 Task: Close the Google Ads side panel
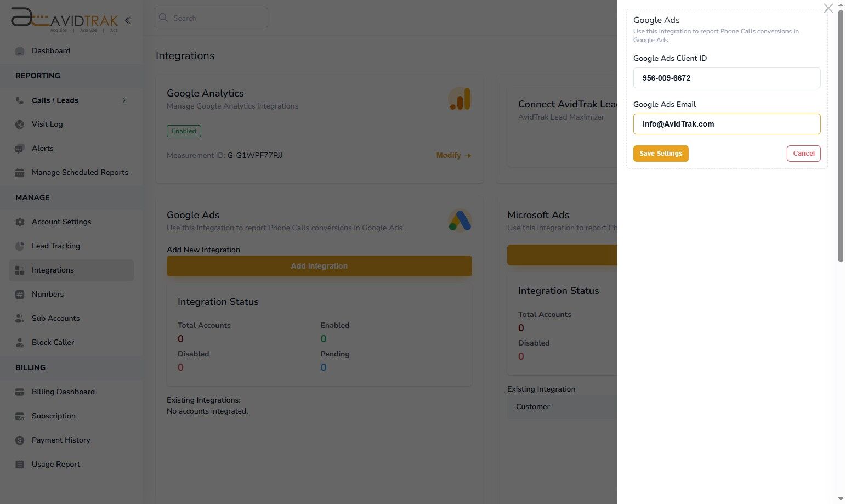828,8
